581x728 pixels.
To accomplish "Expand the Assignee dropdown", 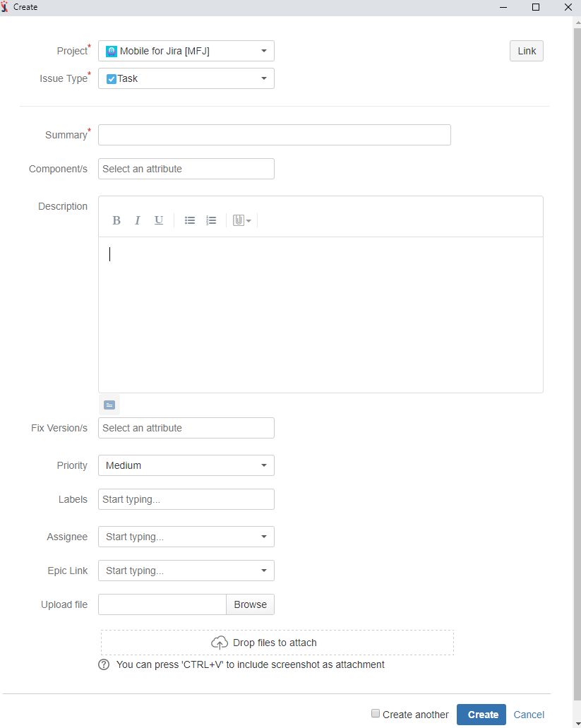I will tap(186, 537).
